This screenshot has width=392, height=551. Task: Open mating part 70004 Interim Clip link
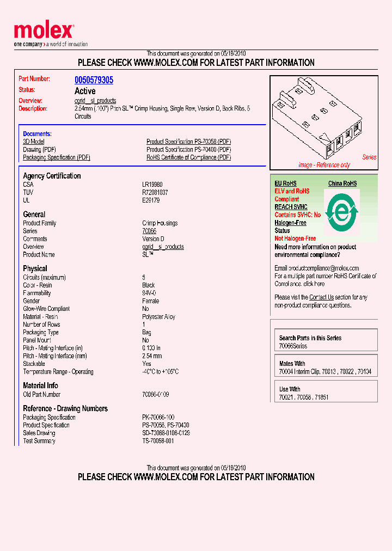(301, 372)
